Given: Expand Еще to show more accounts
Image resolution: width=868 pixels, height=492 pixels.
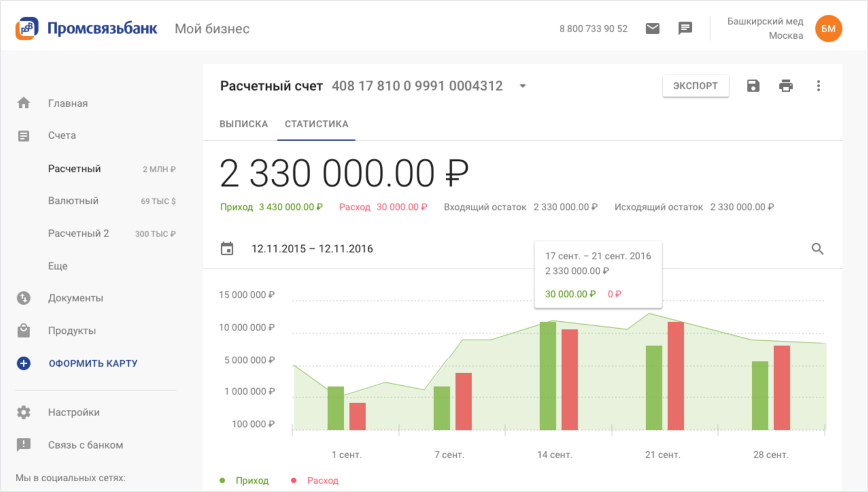Looking at the screenshot, I should (x=58, y=265).
